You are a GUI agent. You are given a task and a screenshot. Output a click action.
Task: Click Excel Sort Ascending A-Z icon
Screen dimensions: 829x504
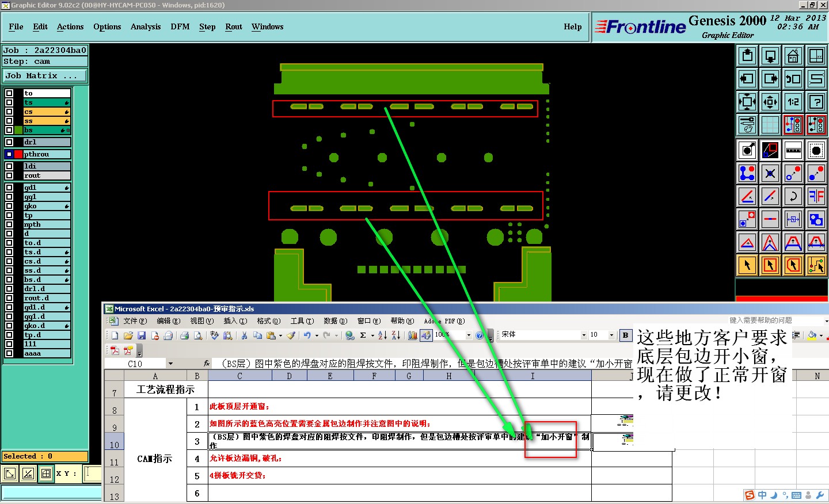[382, 335]
